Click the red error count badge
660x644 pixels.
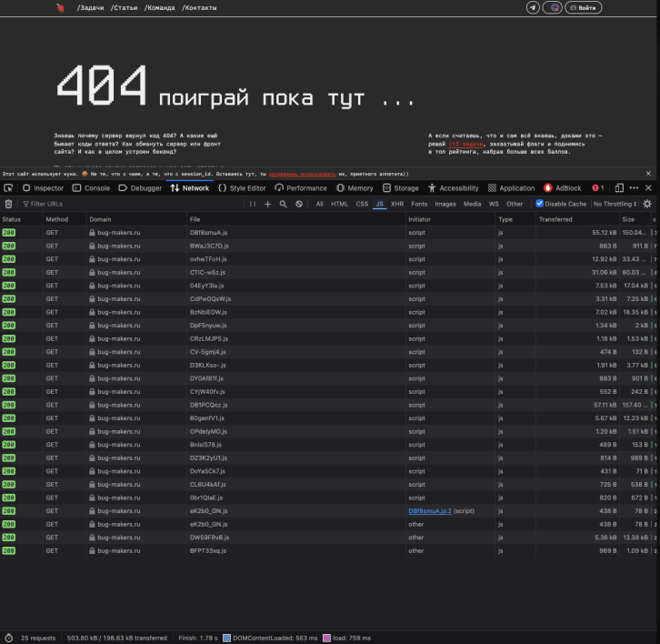pyautogui.click(x=598, y=188)
